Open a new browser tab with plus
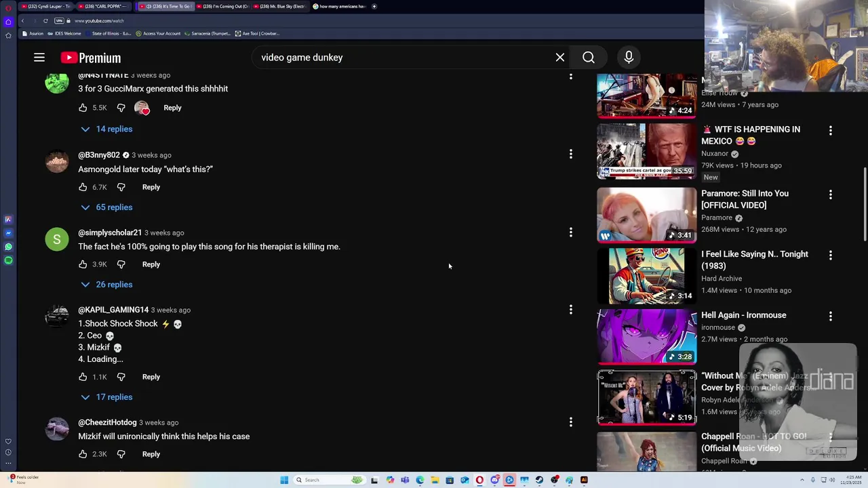The image size is (868, 488). pyautogui.click(x=374, y=6)
